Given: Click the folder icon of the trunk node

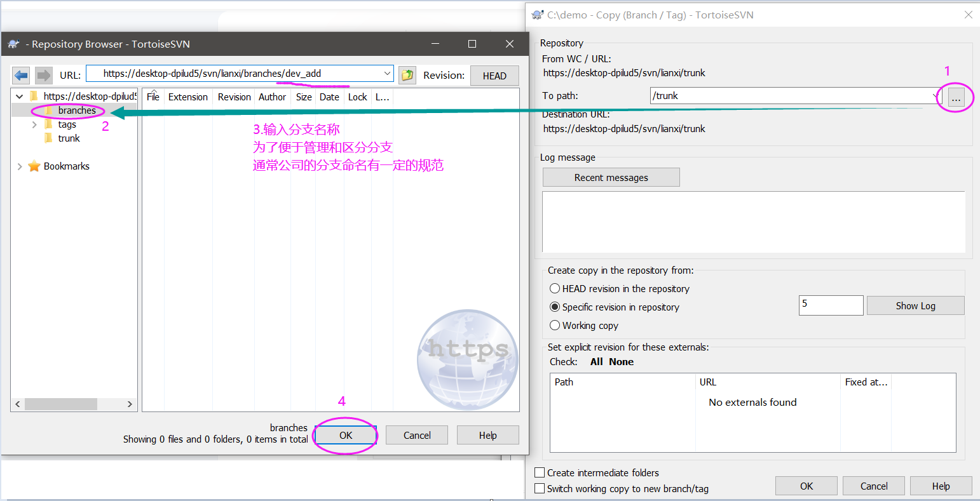Looking at the screenshot, I should (x=49, y=138).
